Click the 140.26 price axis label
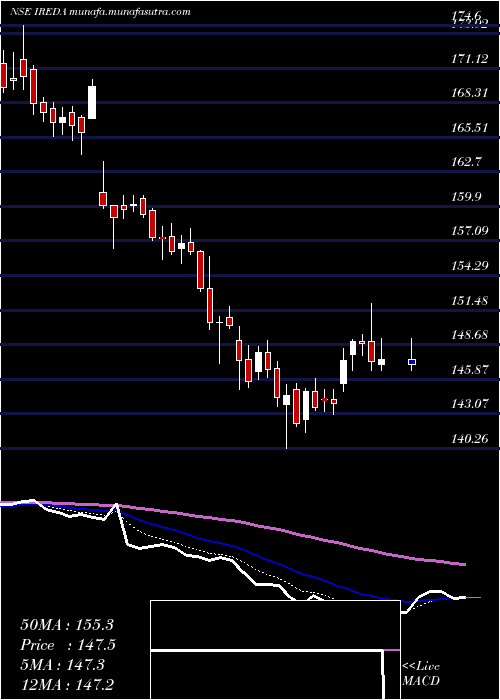 click(x=469, y=439)
